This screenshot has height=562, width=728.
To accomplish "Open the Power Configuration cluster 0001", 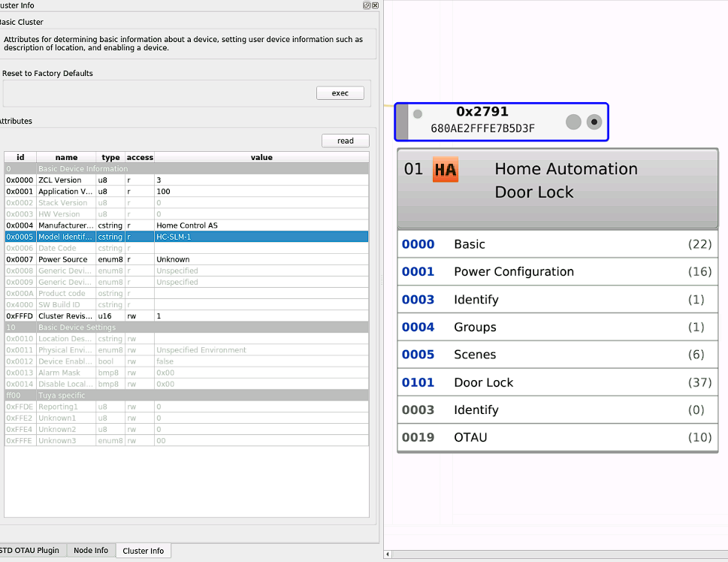I will [557, 271].
